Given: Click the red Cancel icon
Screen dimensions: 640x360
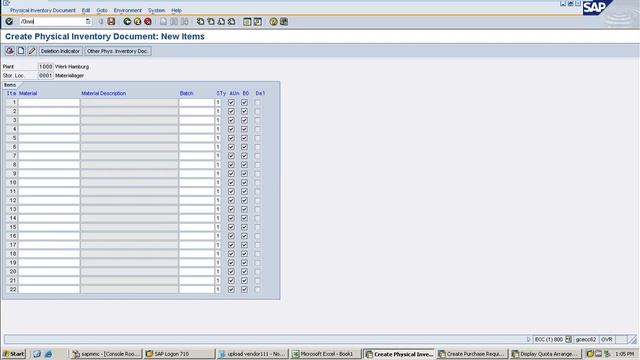Looking at the screenshot, I should point(148,22).
